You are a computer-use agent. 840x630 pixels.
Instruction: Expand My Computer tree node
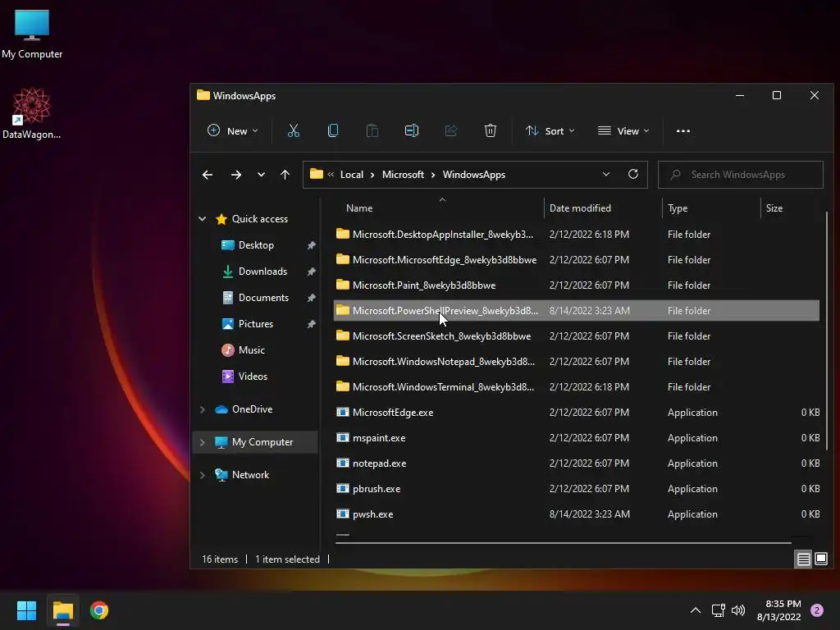click(x=203, y=442)
